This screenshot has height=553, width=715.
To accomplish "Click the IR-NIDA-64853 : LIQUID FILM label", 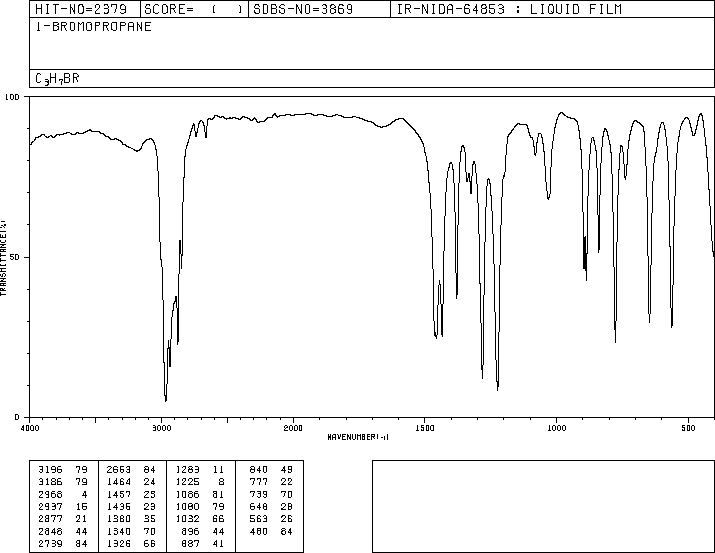I will [509, 9].
